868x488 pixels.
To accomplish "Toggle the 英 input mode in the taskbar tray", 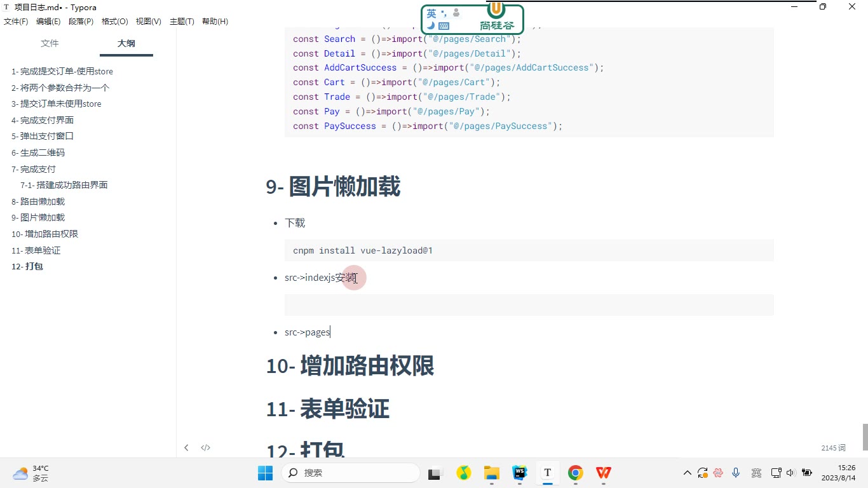I will click(756, 473).
